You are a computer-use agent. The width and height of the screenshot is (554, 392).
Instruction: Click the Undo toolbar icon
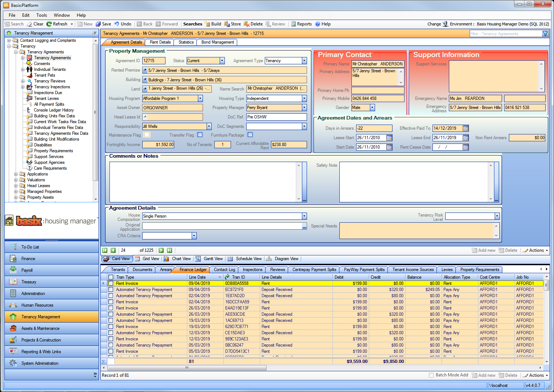pos(123,24)
